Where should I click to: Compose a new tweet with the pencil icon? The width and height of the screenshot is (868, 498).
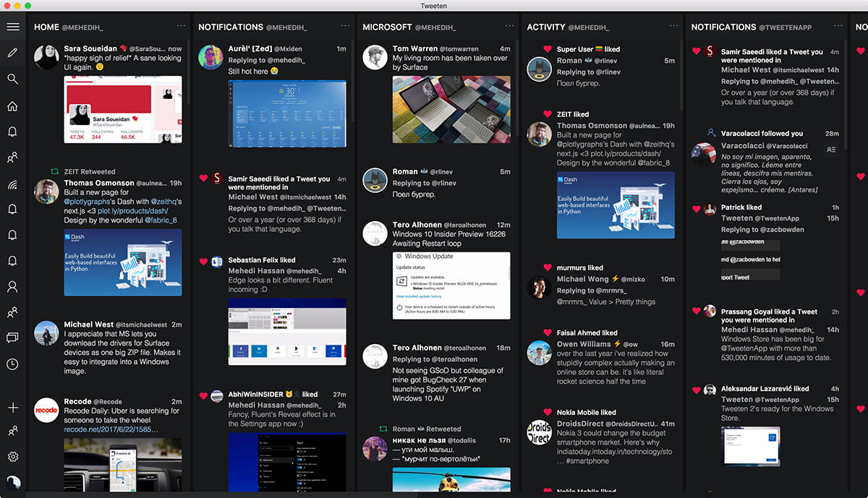(12, 53)
